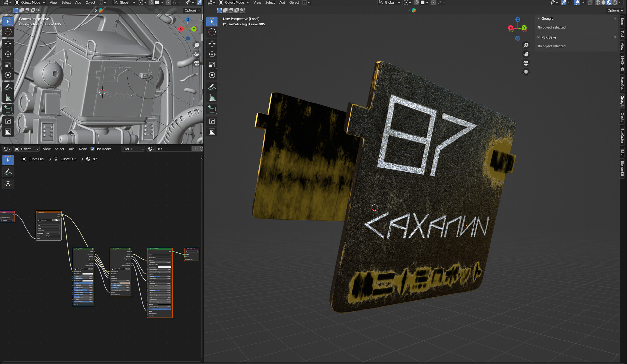Viewport: 627px width, 364px height.
Task: Click Curve.005 breadcrumb in node editor
Action: pos(36,159)
